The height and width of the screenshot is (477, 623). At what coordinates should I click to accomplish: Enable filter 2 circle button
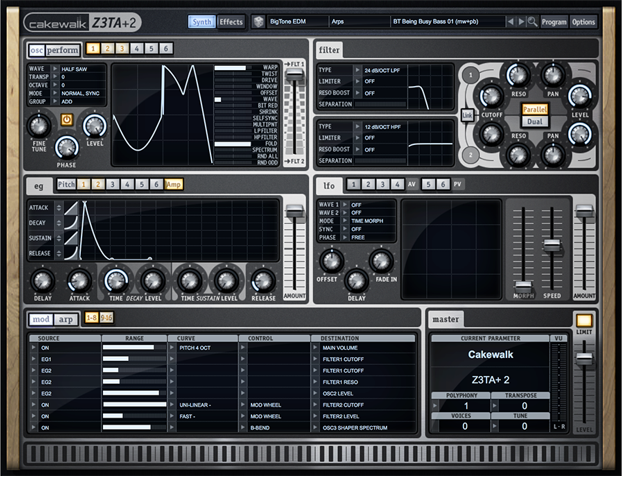471,155
